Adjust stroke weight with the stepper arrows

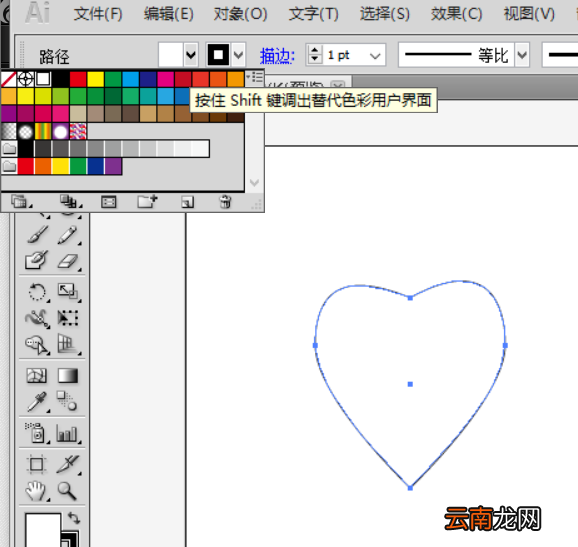click(x=314, y=55)
